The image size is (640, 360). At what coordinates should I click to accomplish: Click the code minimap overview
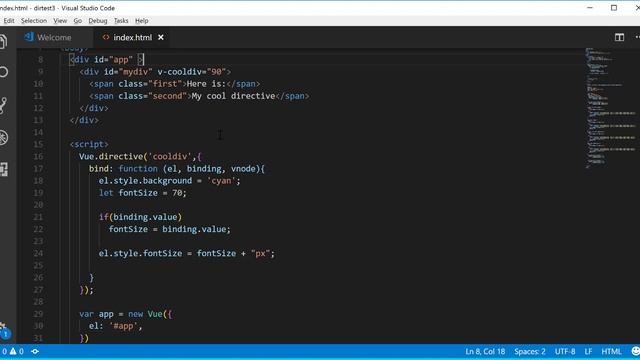tap(611, 108)
